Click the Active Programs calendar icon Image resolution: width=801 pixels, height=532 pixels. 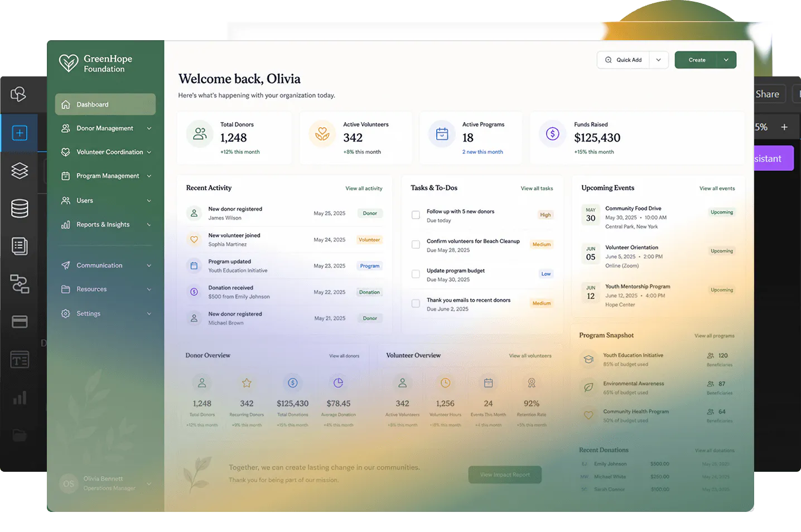[x=442, y=134]
